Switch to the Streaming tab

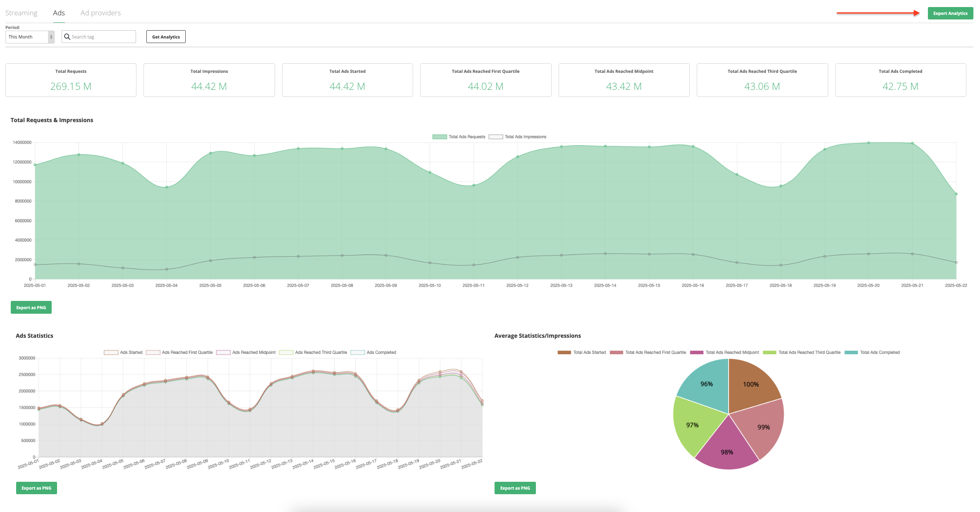(21, 13)
